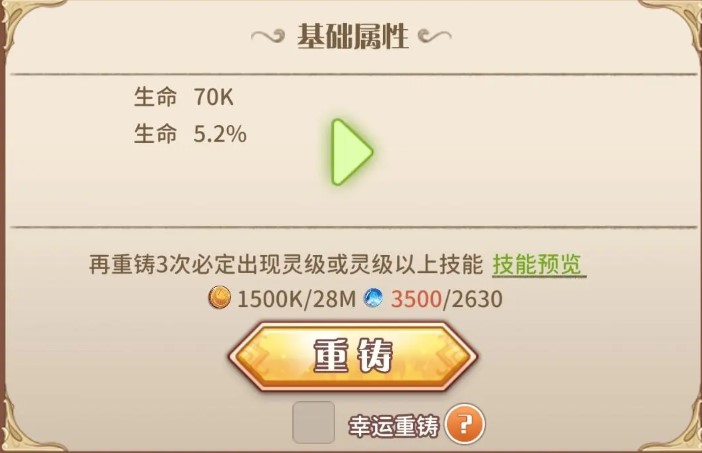Click the bottom-left corner frame ornament

click(x=25, y=427)
